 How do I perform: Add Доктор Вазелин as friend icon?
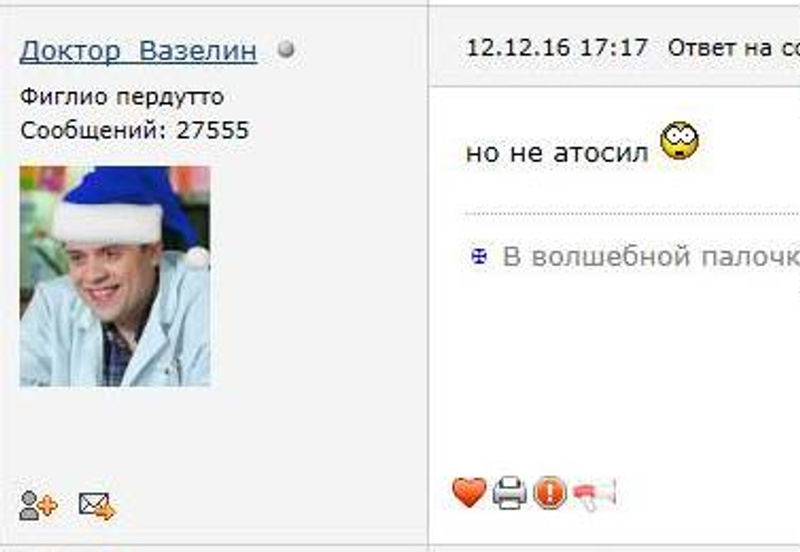click(x=38, y=505)
